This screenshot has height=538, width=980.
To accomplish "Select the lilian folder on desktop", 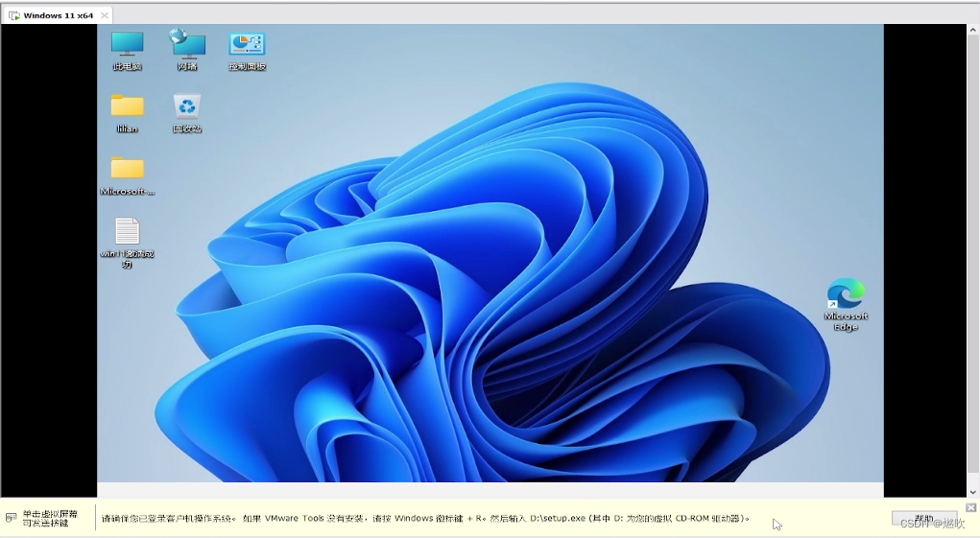I will pyautogui.click(x=128, y=113).
